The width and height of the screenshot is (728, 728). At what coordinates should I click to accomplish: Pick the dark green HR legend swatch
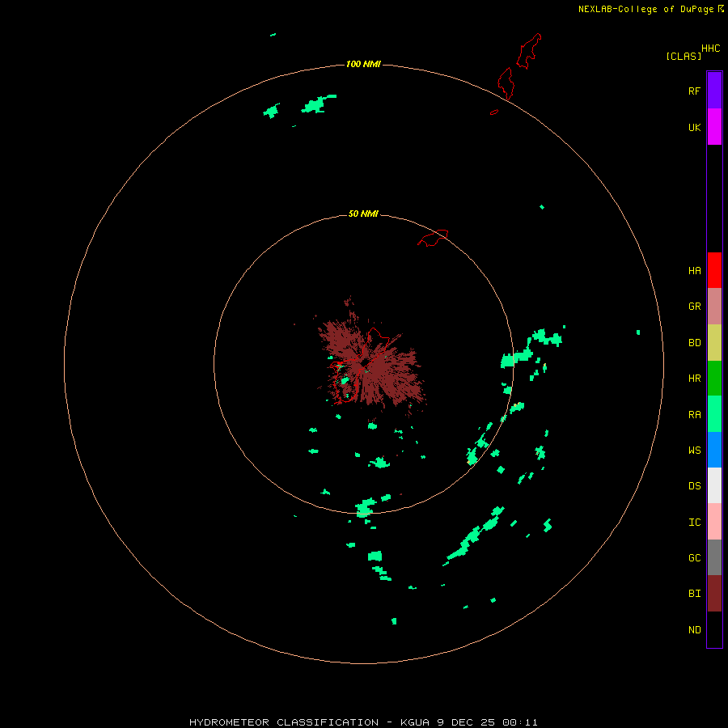pyautogui.click(x=714, y=379)
